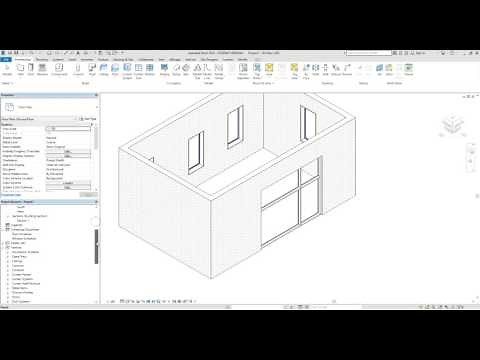Click Edit for Visibility/Graphics Overrides
The image size is (480, 360).
click(x=68, y=151)
